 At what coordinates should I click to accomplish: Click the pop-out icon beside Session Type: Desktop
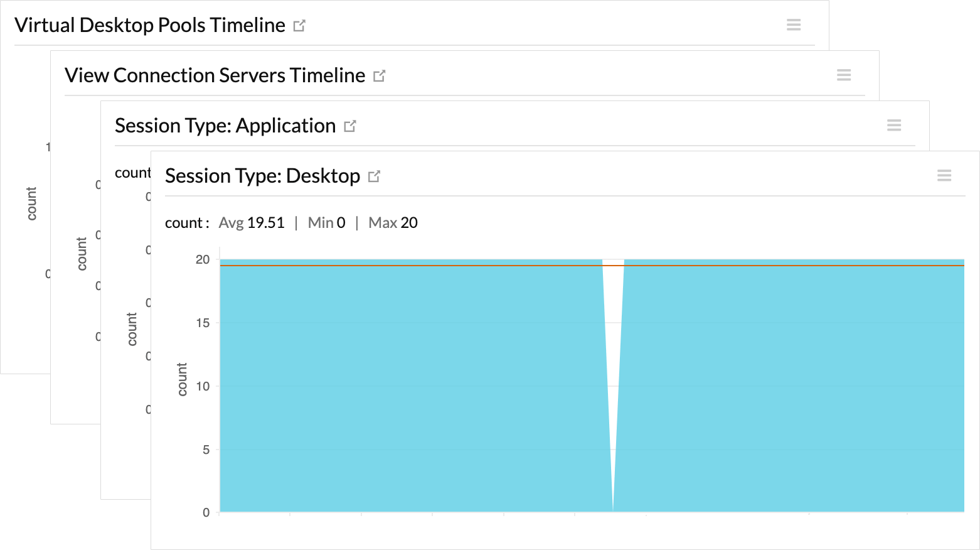374,176
